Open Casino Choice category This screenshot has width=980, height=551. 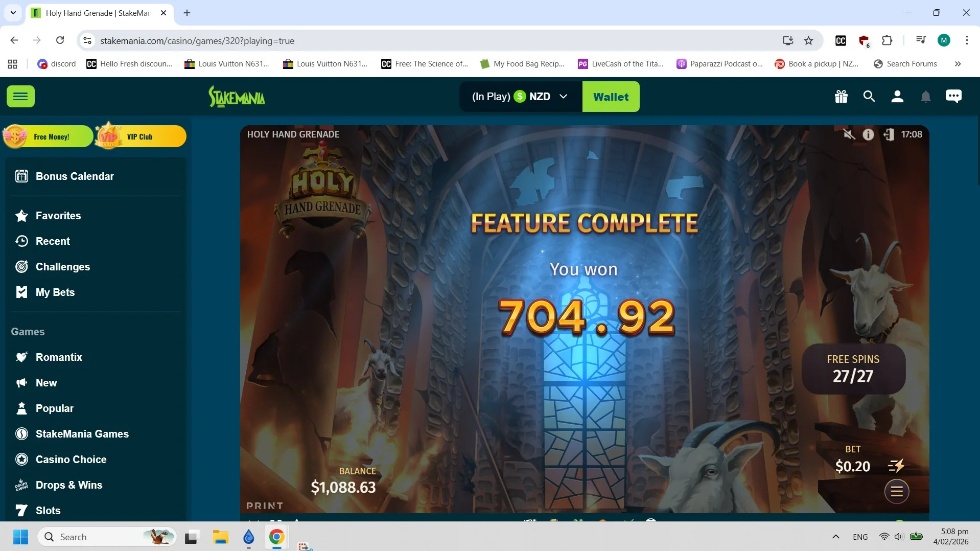pos(71,460)
